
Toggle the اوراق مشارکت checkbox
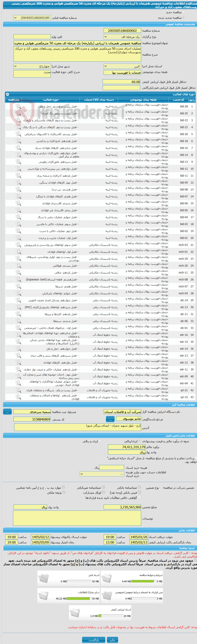pos(103,492)
